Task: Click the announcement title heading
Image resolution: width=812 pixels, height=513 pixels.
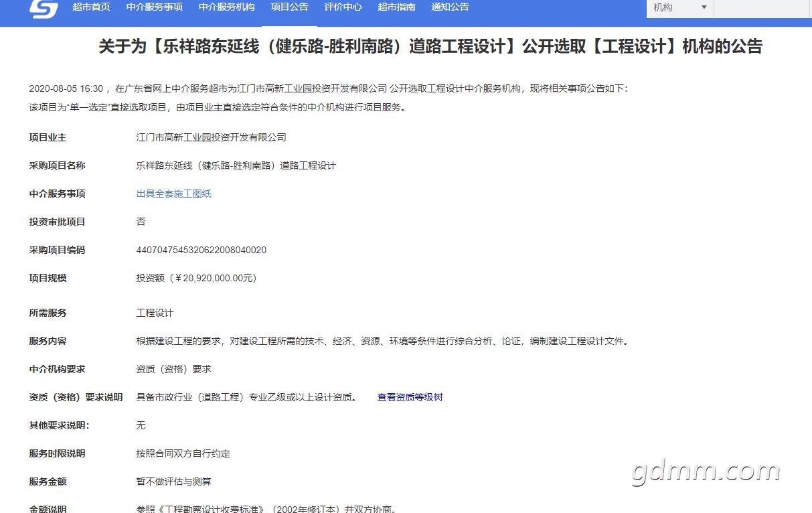Action: click(430, 47)
